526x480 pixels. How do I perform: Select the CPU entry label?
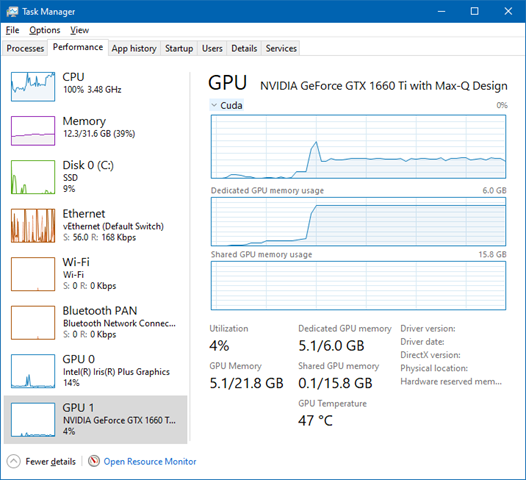pos(73,77)
